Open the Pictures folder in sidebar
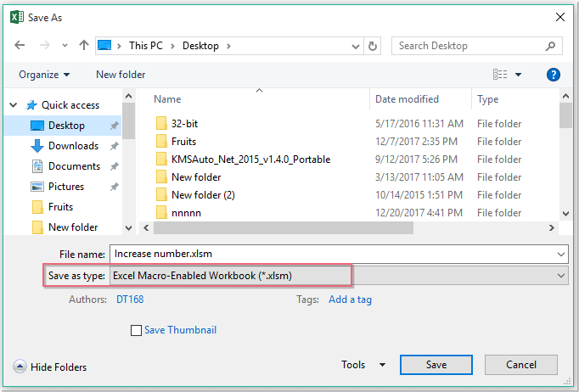This screenshot has width=579, height=392. [x=65, y=187]
